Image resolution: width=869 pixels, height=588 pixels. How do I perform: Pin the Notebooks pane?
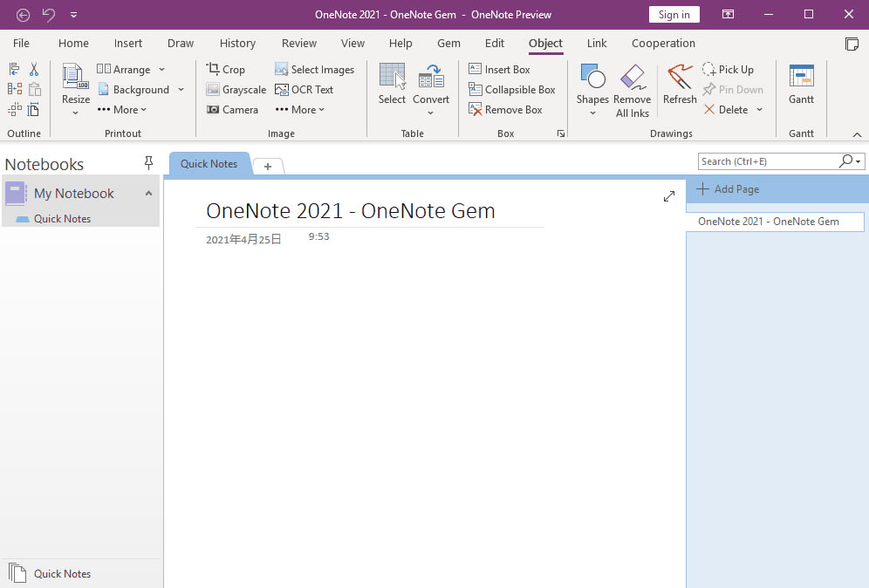pos(148,163)
